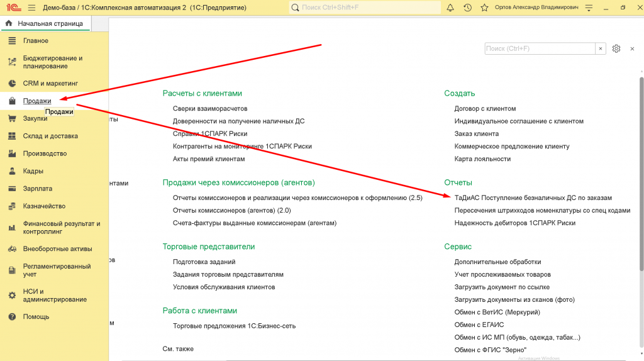Create Заказ клиента
The width and height of the screenshot is (644, 361).
tap(477, 133)
